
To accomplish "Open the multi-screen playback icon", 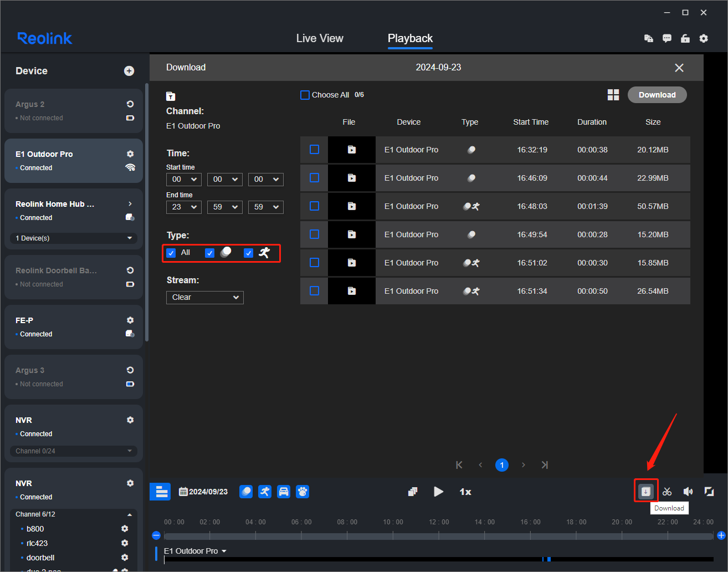I will (413, 492).
